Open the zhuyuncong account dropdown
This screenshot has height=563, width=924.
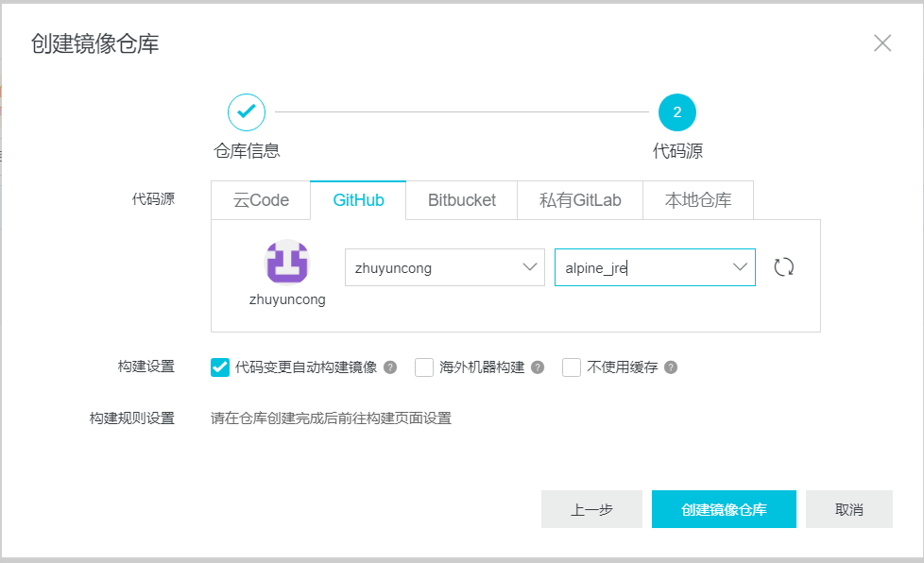(444, 267)
